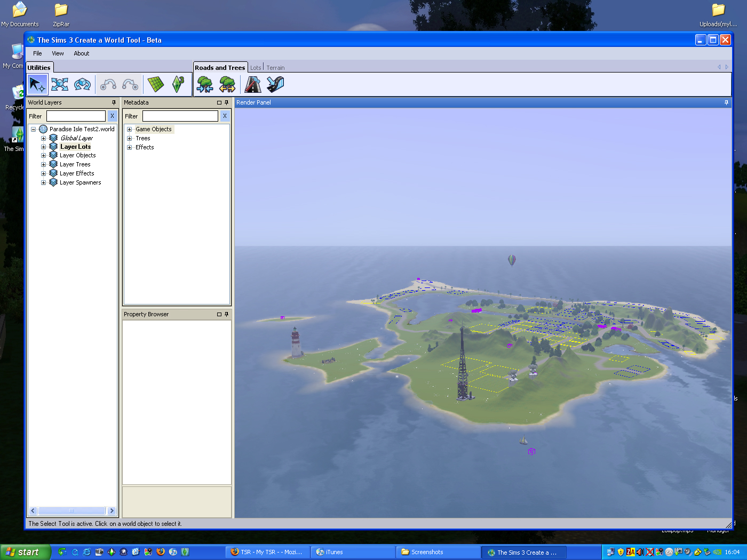Toggle the green grid icon

(x=155, y=84)
